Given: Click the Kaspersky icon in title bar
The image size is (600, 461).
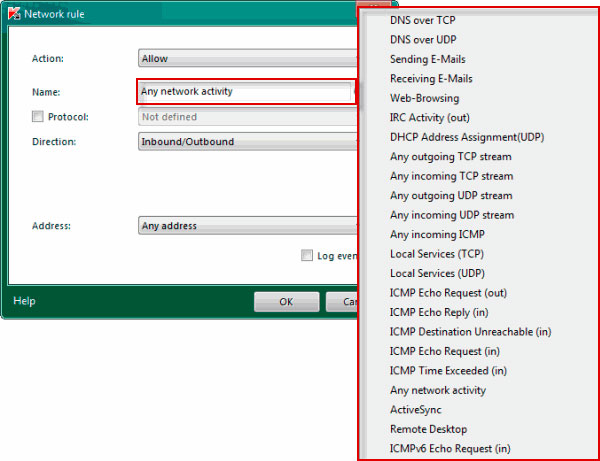Looking at the screenshot, I should pyautogui.click(x=11, y=15).
